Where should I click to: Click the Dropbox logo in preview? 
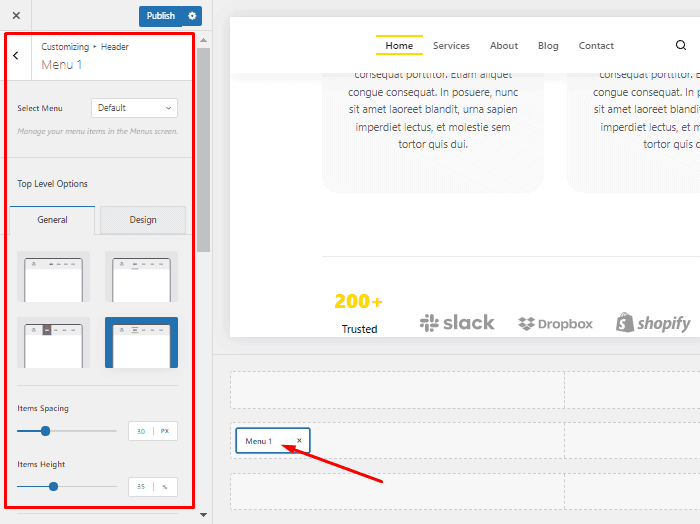555,324
